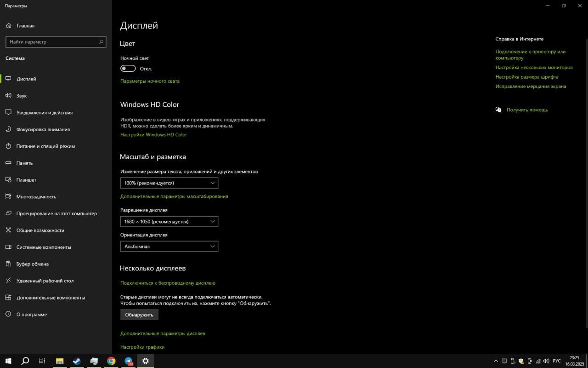Open the network Wi-Fi tray icon

[x=538, y=361]
